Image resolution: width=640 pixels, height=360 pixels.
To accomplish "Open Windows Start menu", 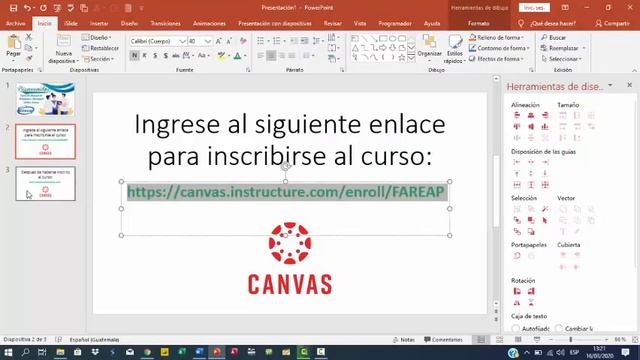I will click(x=8, y=352).
